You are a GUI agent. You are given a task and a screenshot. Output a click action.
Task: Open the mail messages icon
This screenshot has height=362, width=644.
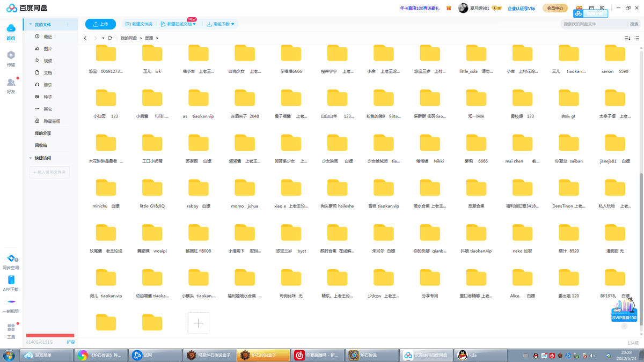591,8
